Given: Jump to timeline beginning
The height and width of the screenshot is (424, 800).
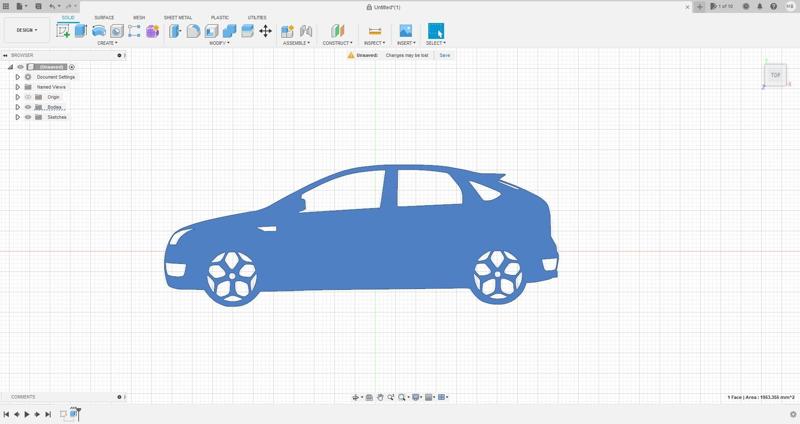Looking at the screenshot, I should tap(7, 414).
